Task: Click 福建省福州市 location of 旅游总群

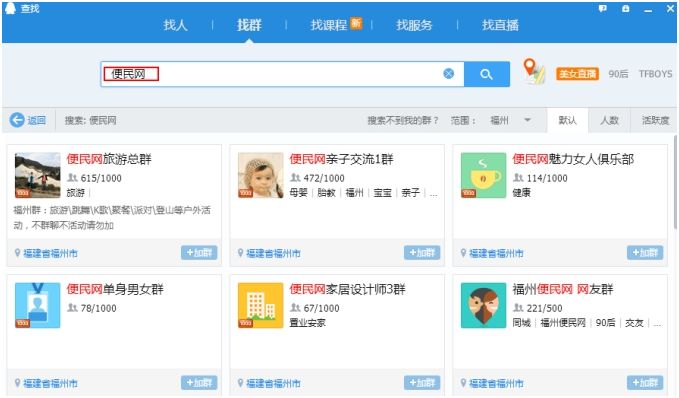Action: click(x=50, y=253)
